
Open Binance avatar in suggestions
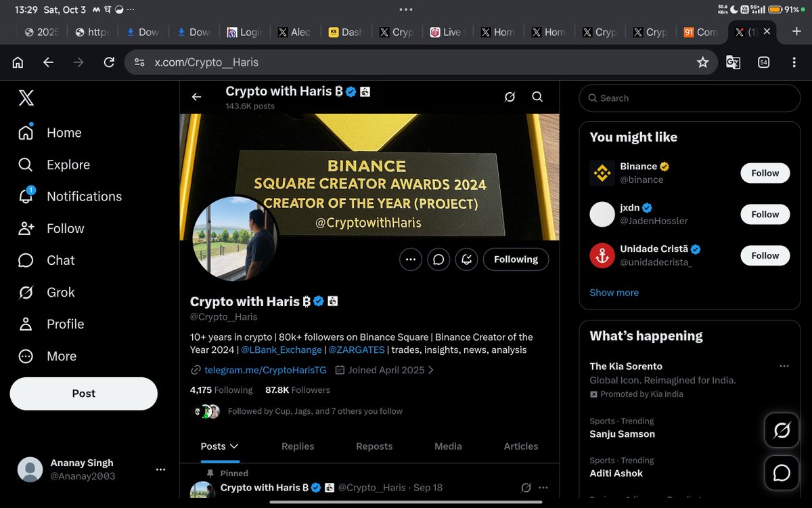(602, 173)
